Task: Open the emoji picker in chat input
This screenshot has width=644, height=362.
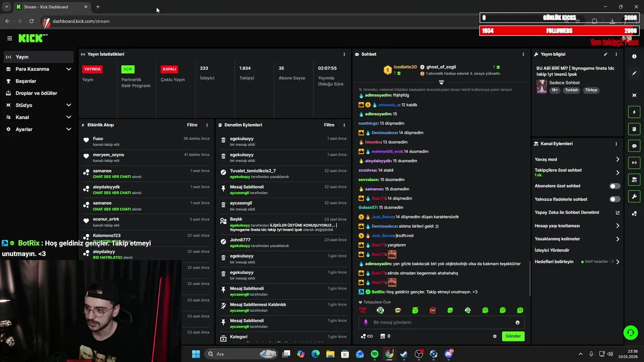Action: (x=517, y=322)
